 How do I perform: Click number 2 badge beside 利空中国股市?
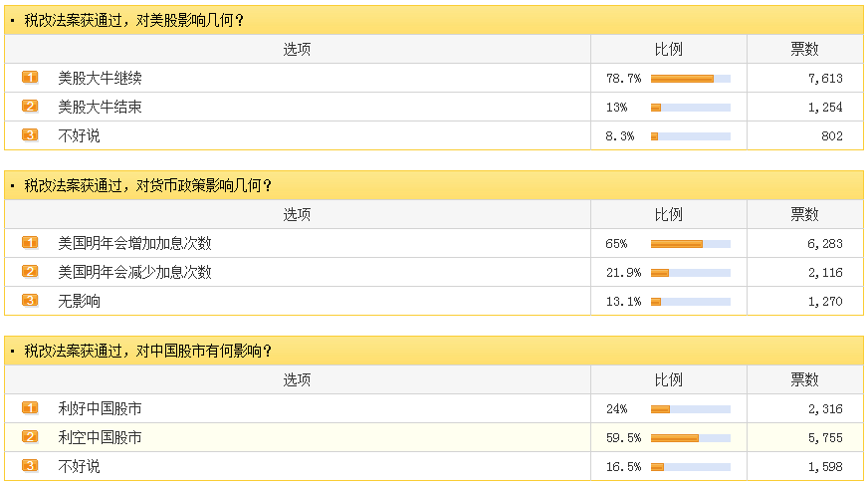30,437
